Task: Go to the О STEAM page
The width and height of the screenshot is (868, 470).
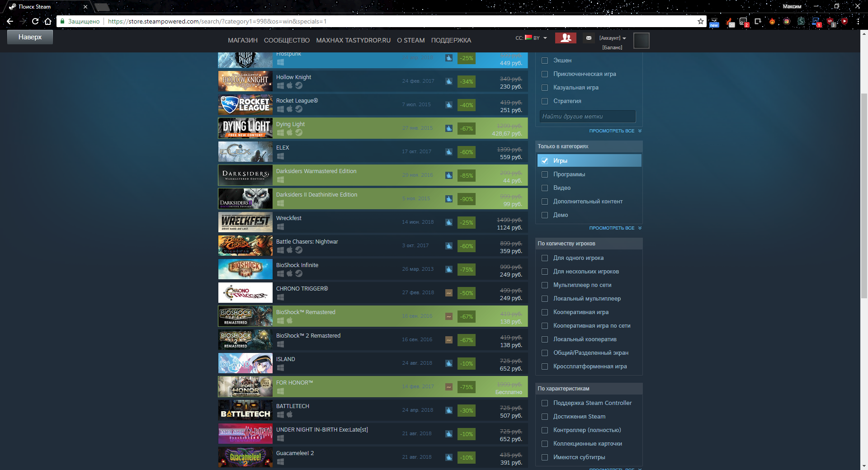Action: coord(410,40)
